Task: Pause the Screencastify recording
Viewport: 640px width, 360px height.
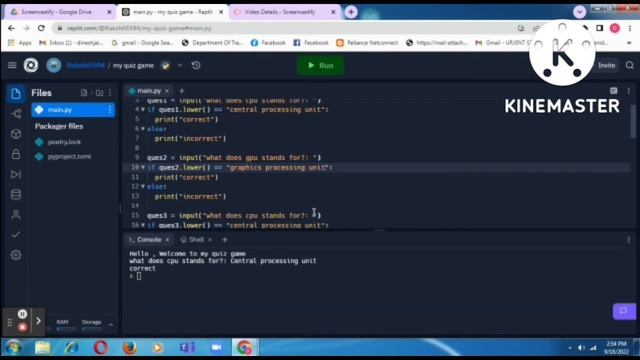Action: (22, 314)
